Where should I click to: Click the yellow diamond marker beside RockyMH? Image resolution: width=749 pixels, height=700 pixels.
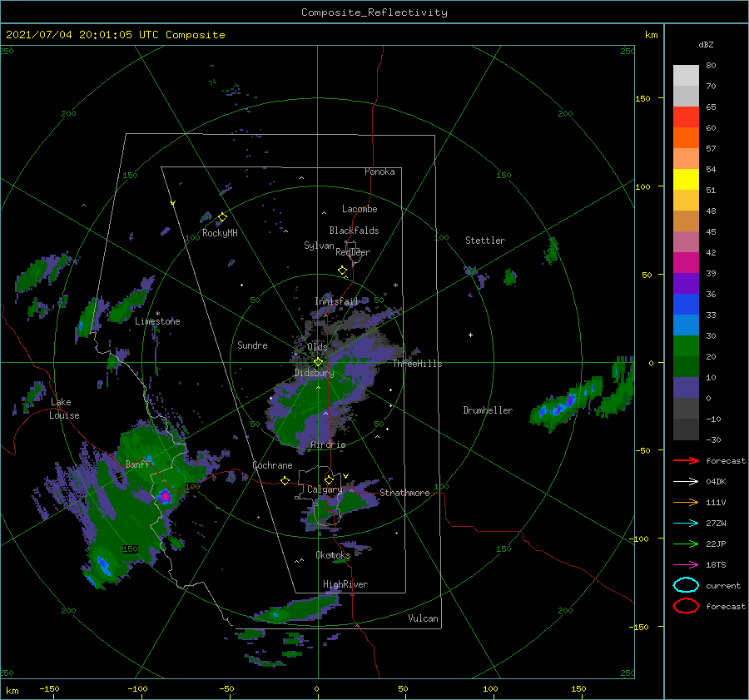point(222,217)
